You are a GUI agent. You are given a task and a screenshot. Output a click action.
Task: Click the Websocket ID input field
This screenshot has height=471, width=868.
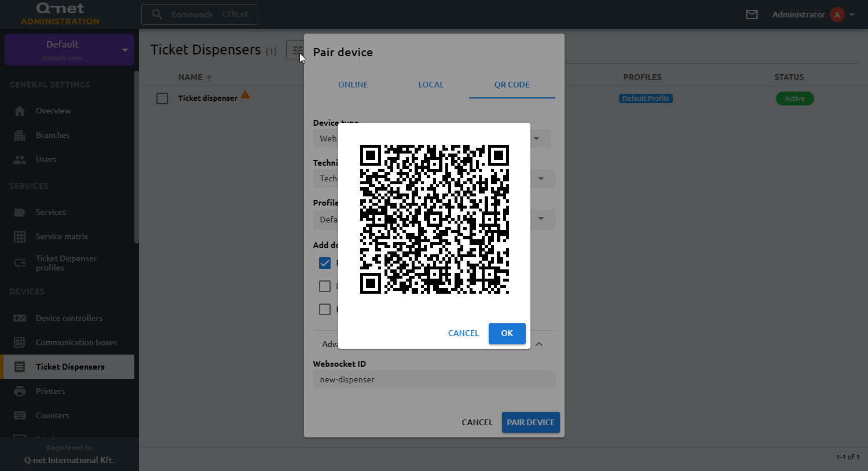pyautogui.click(x=434, y=379)
